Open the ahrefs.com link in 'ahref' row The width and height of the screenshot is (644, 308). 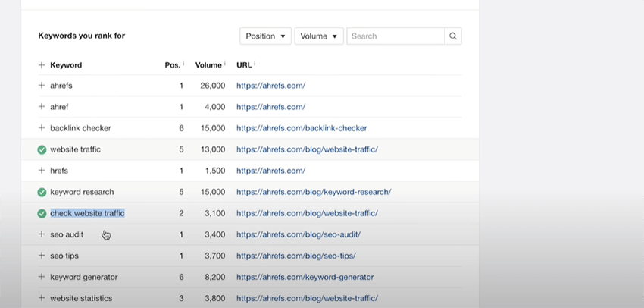(x=270, y=107)
